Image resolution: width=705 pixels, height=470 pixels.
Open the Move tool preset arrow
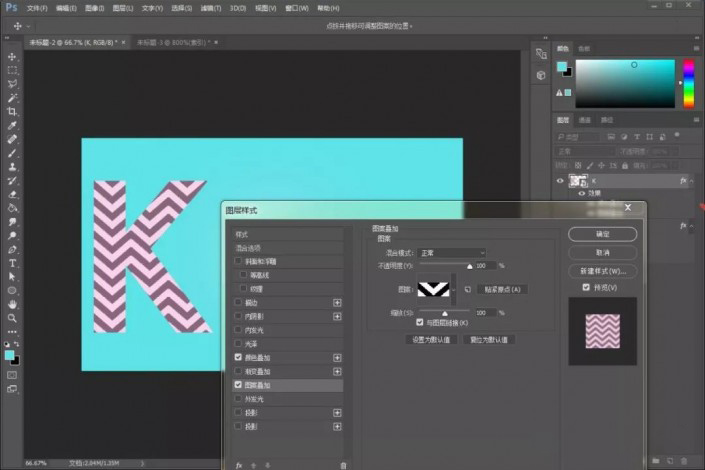[x=28, y=27]
